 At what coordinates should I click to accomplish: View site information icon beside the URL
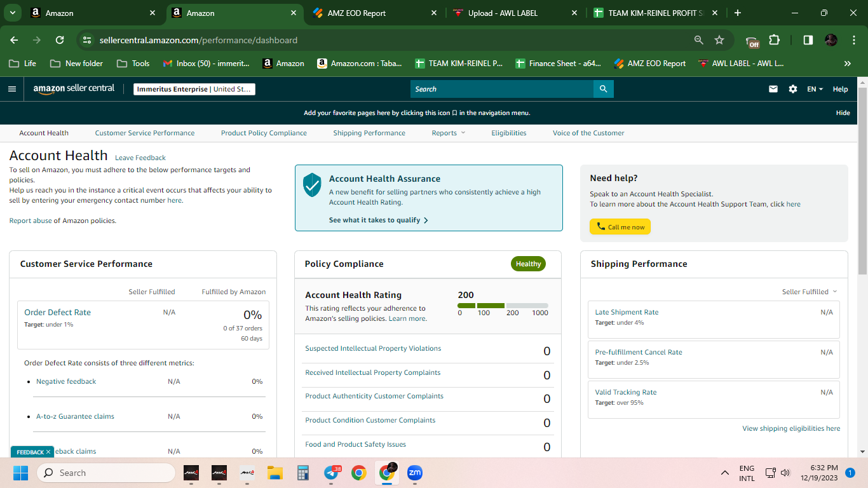(x=88, y=40)
